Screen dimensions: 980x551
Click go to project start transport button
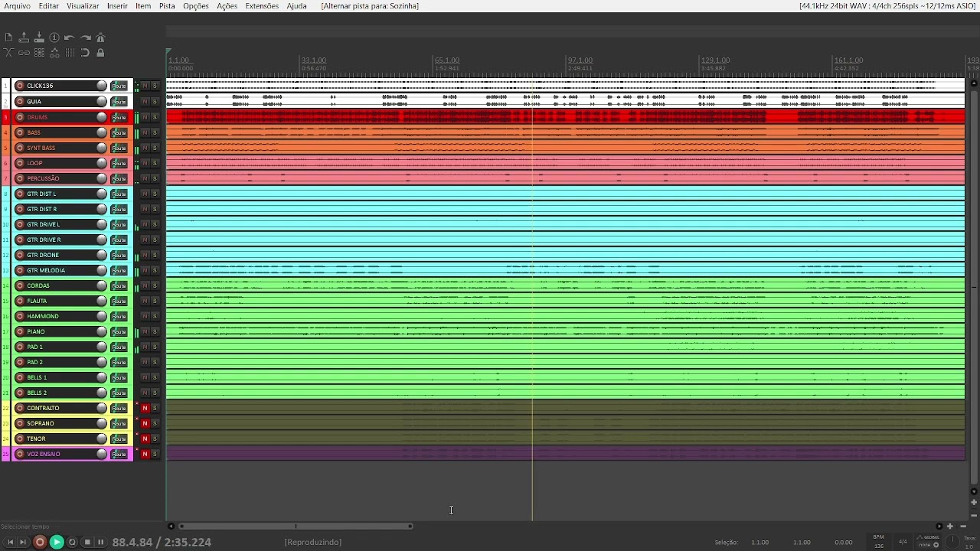(10, 542)
